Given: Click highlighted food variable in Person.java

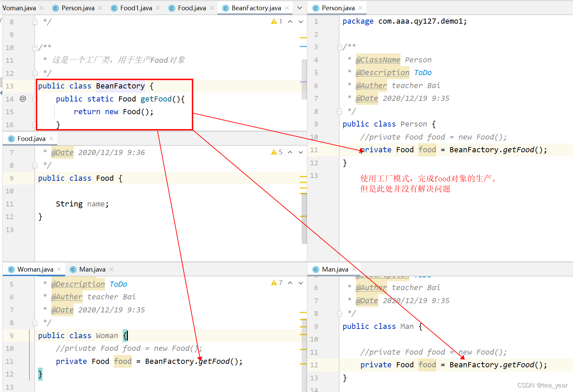Looking at the screenshot, I should pyautogui.click(x=427, y=150).
